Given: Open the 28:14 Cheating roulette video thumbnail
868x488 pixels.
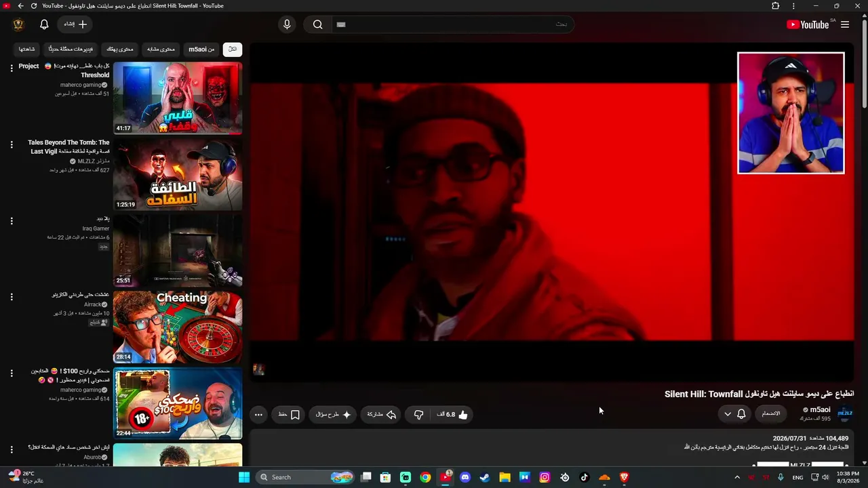Looking at the screenshot, I should (178, 327).
